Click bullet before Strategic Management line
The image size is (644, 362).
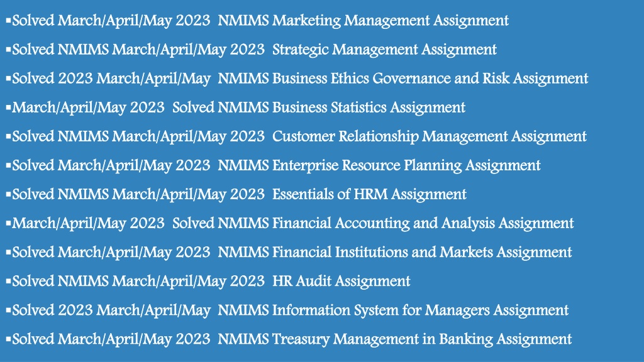[x=8, y=48]
